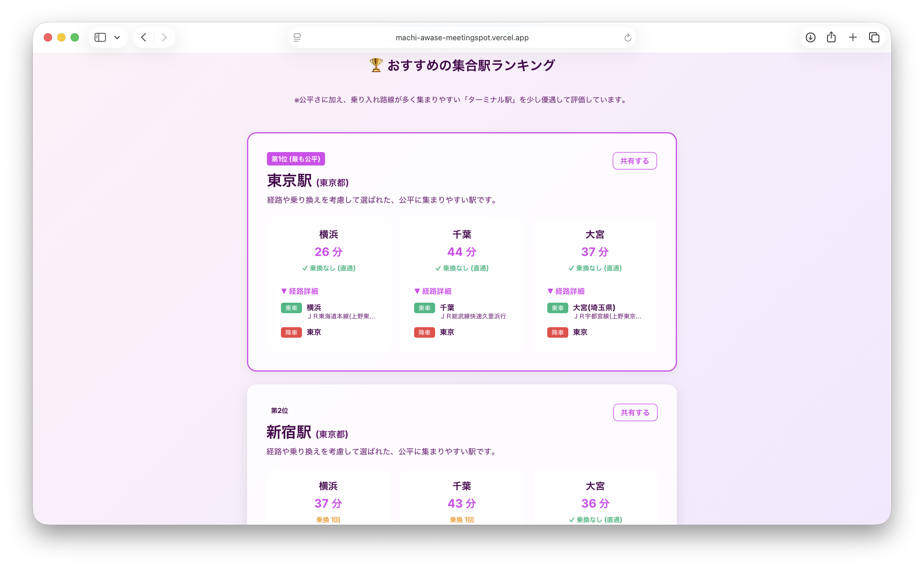The width and height of the screenshot is (924, 568).
Task: Click the 26 分 travel time for 横浜
Action: (x=329, y=252)
